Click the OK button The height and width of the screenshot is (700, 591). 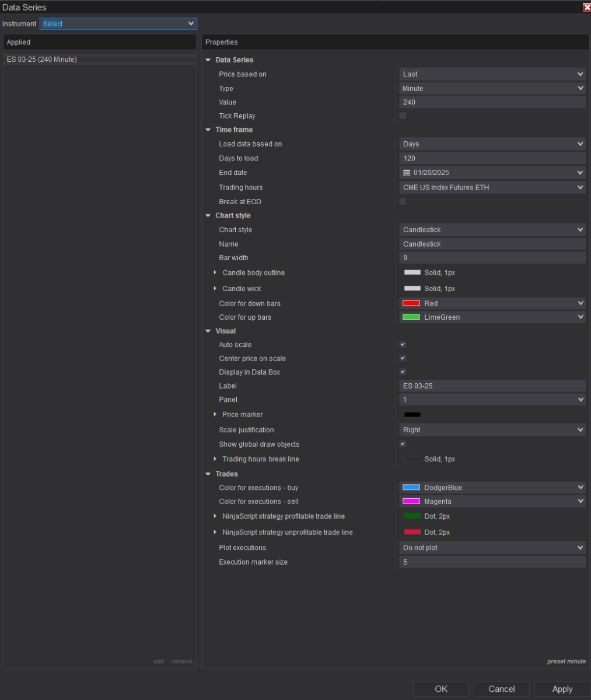coord(441,689)
